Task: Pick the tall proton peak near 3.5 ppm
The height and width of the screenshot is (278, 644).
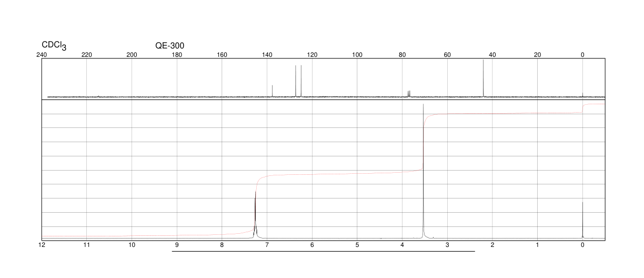Action: (423, 171)
